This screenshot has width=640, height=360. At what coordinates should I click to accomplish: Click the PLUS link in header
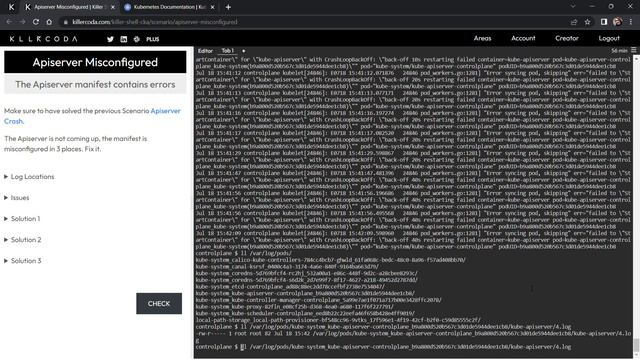[x=153, y=39]
